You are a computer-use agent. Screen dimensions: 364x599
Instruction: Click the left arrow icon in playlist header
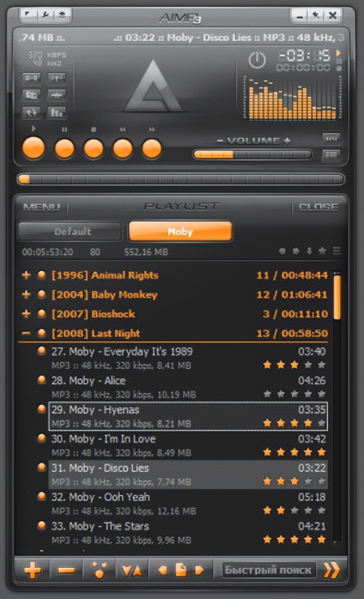pos(282,251)
